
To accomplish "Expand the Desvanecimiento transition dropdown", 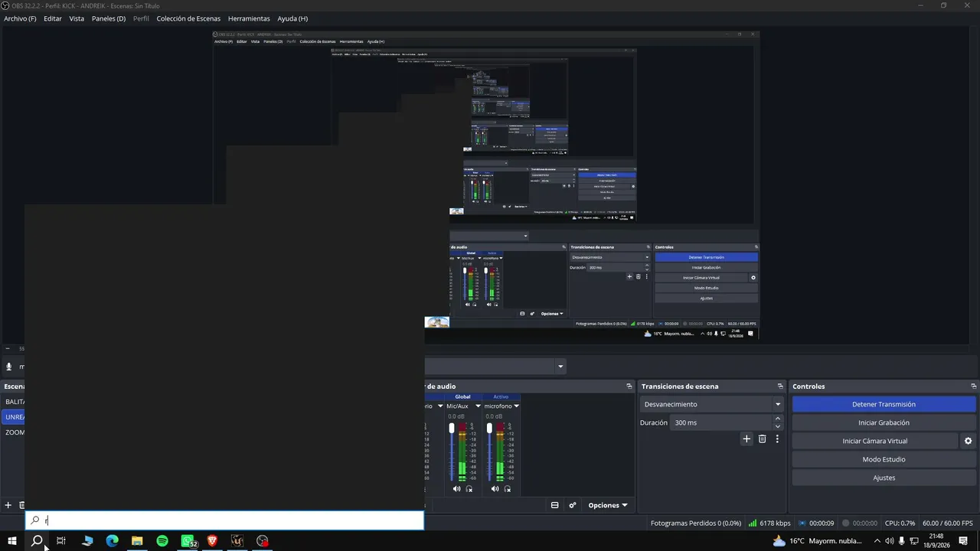I will coord(778,404).
